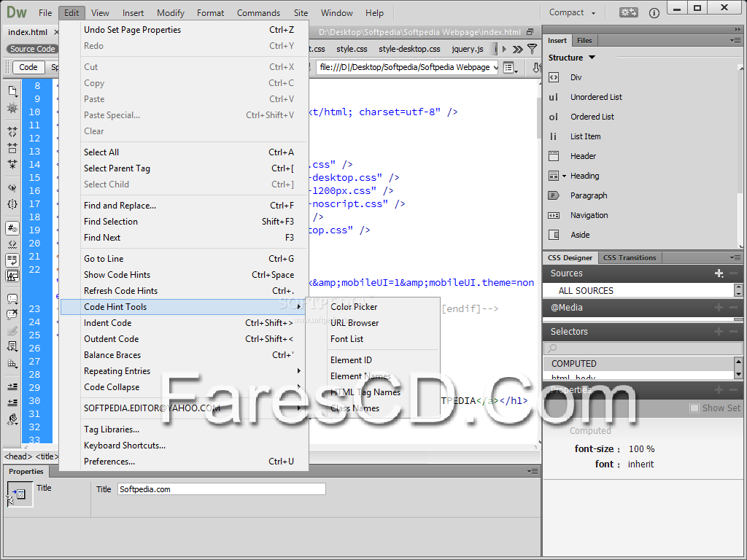Viewport: 747px width, 560px height.
Task: Click the Balance Braces curly-brace icon
Action: click(x=12, y=204)
